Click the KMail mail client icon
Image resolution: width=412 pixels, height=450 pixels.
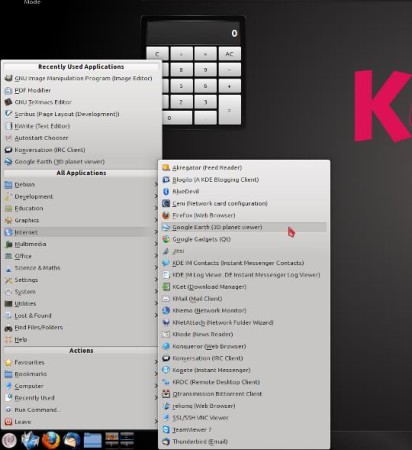click(x=166, y=299)
